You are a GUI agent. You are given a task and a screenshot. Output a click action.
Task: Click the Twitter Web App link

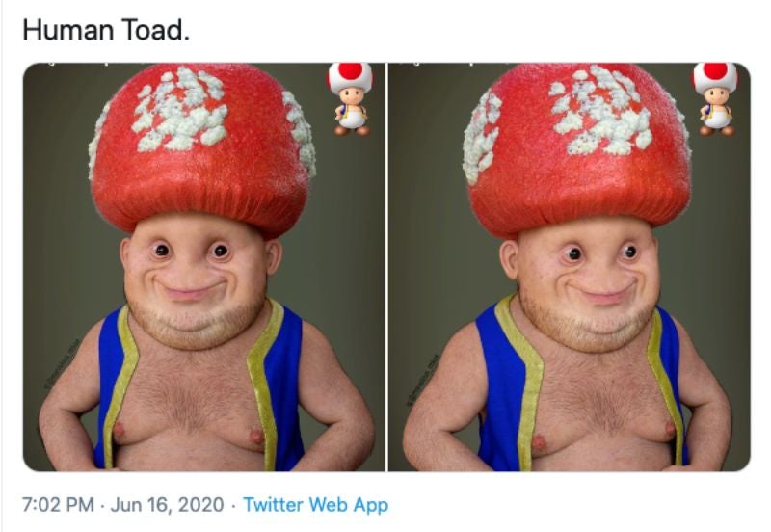(x=315, y=504)
